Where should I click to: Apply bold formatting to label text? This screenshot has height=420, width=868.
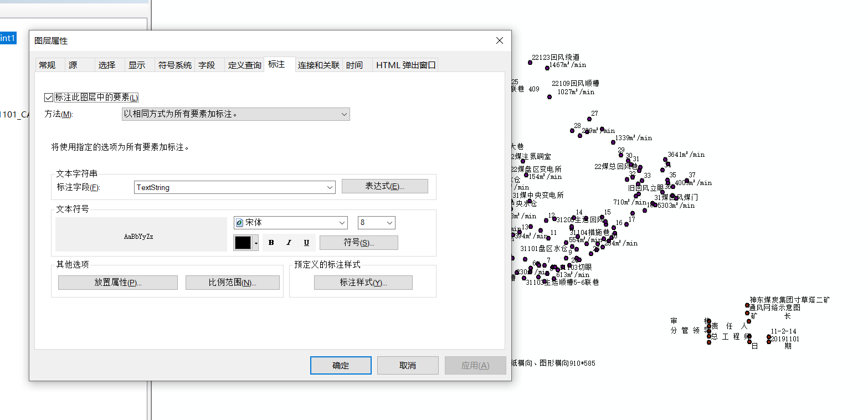click(x=271, y=242)
